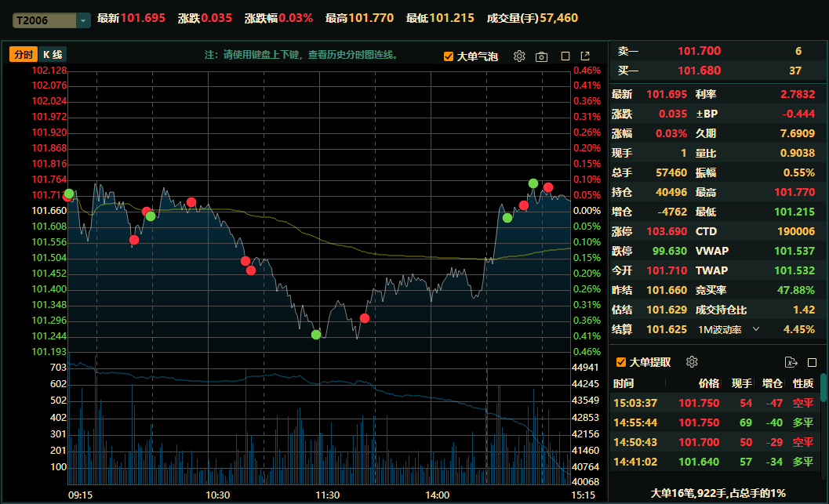The width and height of the screenshot is (829, 504).
Task: Expand the 1M波动率 dropdown
Action: coord(756,330)
